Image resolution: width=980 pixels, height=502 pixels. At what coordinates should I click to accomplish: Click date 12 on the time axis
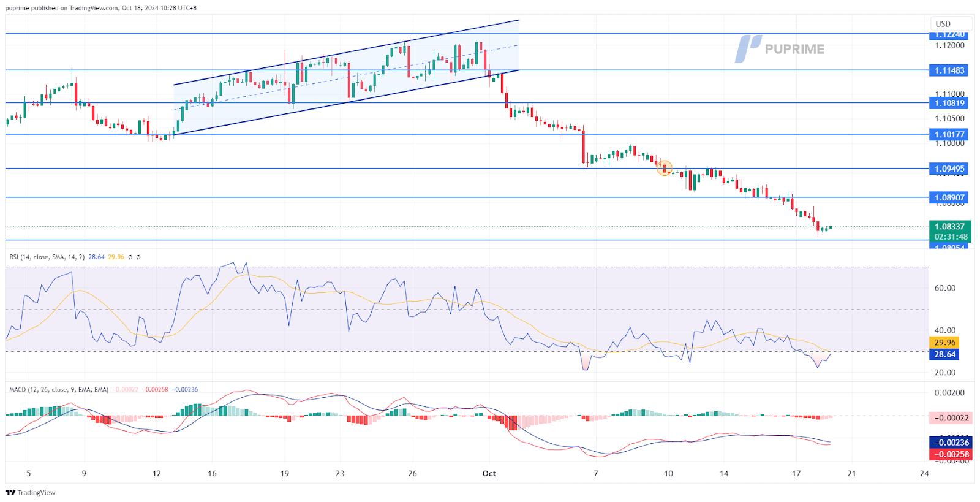[x=157, y=473]
